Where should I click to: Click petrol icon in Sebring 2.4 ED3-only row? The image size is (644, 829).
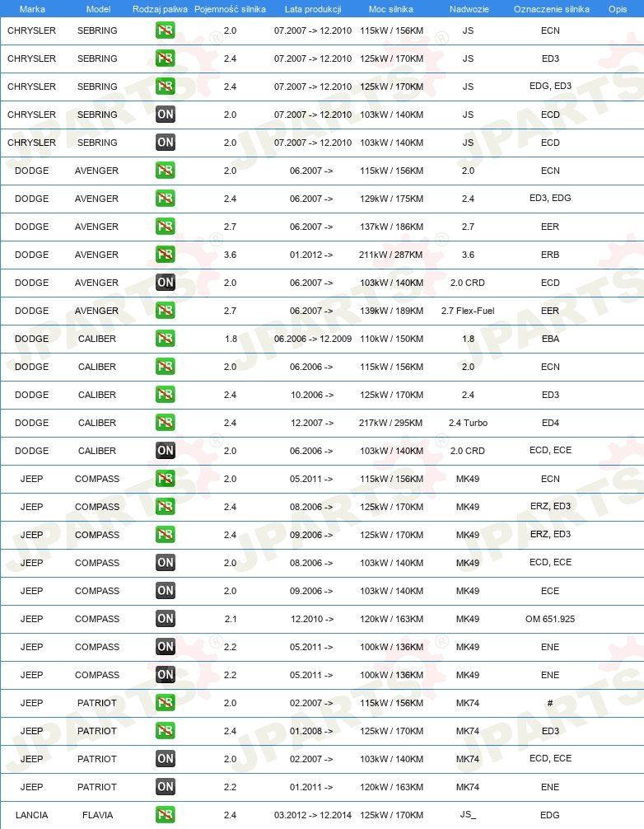click(x=166, y=59)
